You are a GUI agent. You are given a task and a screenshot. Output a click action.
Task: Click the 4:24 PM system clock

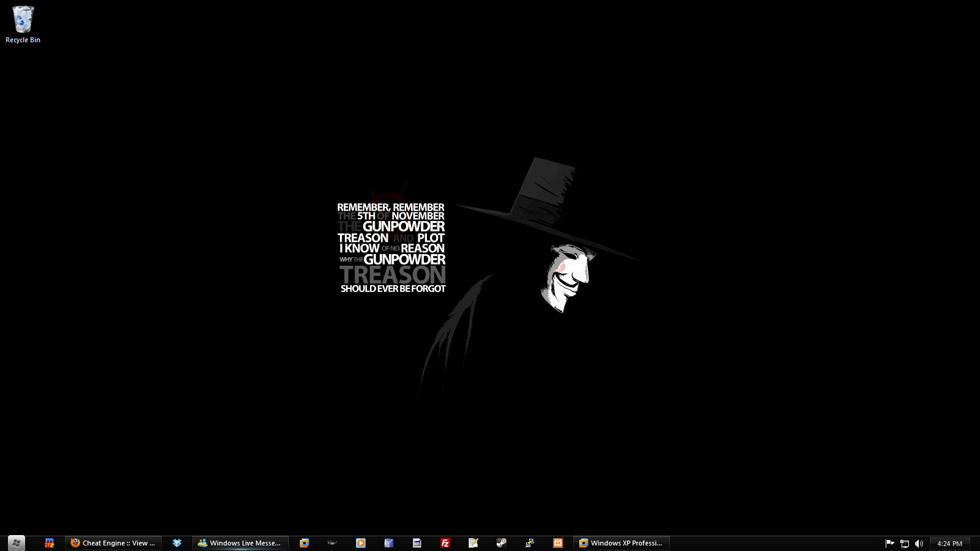949,544
